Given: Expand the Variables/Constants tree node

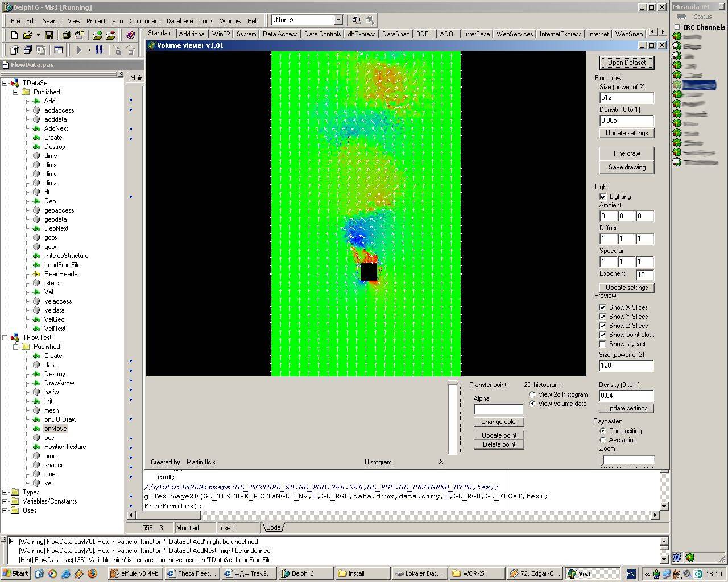Looking at the screenshot, I should click(x=5, y=501).
